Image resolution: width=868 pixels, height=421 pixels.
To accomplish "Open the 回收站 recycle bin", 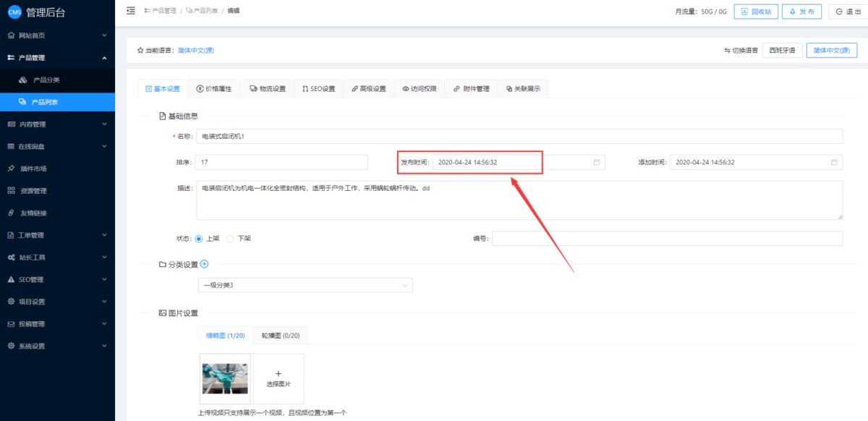I will 755,12.
